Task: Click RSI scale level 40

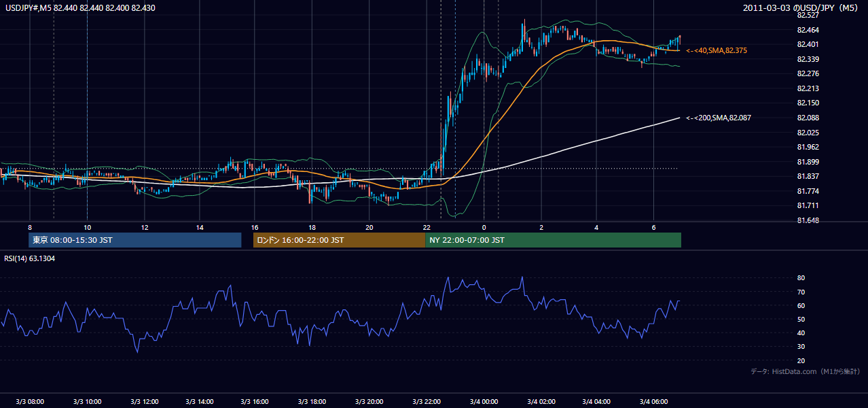Action: [x=801, y=333]
